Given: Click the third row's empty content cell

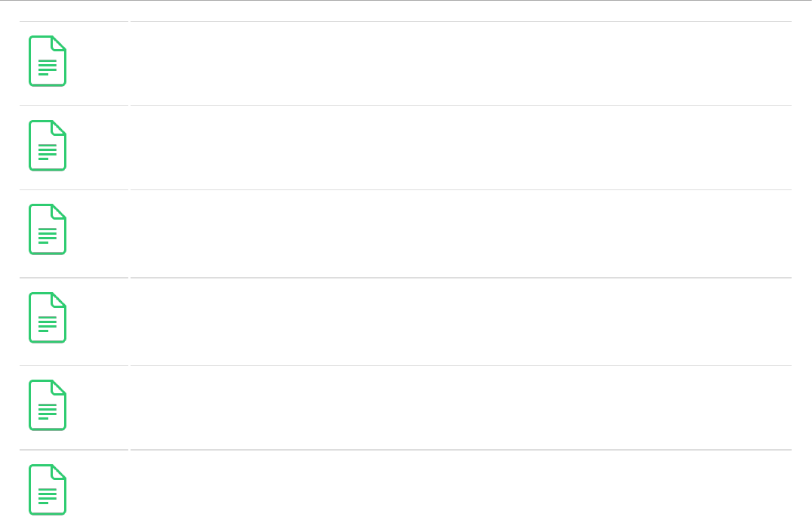Looking at the screenshot, I should tap(460, 234).
